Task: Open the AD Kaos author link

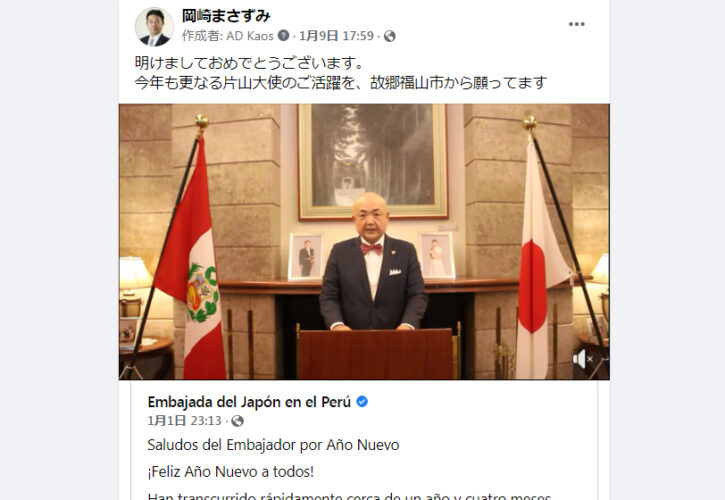Action: pyautogui.click(x=250, y=36)
